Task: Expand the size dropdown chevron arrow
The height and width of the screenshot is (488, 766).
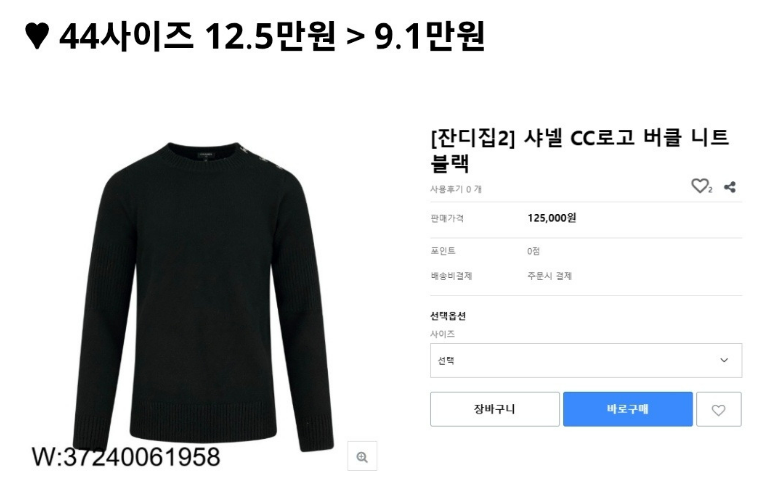Action: 724,360
